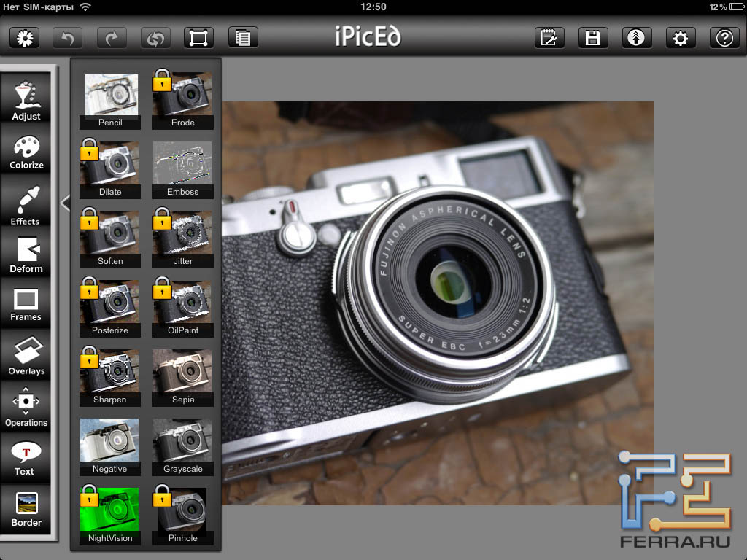The width and height of the screenshot is (747, 560).
Task: Apply the Emboss effect
Action: pyautogui.click(x=183, y=169)
